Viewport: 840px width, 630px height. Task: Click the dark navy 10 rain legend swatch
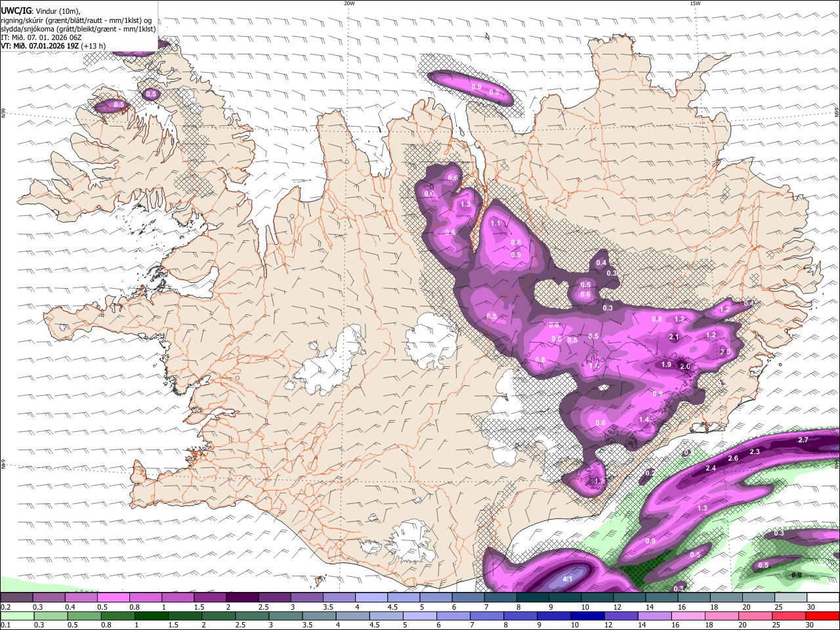click(587, 616)
